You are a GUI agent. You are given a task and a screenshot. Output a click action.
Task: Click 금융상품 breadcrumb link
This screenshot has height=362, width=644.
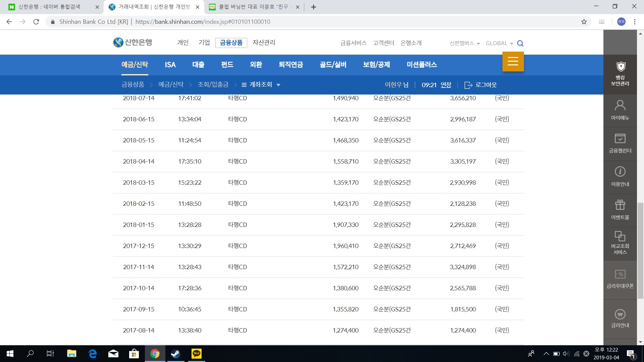click(133, 84)
